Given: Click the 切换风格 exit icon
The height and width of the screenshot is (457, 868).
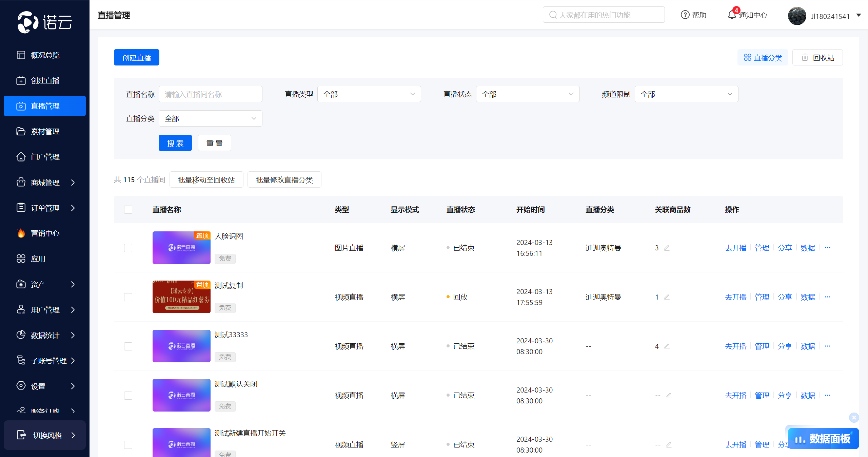Looking at the screenshot, I should 21,435.
